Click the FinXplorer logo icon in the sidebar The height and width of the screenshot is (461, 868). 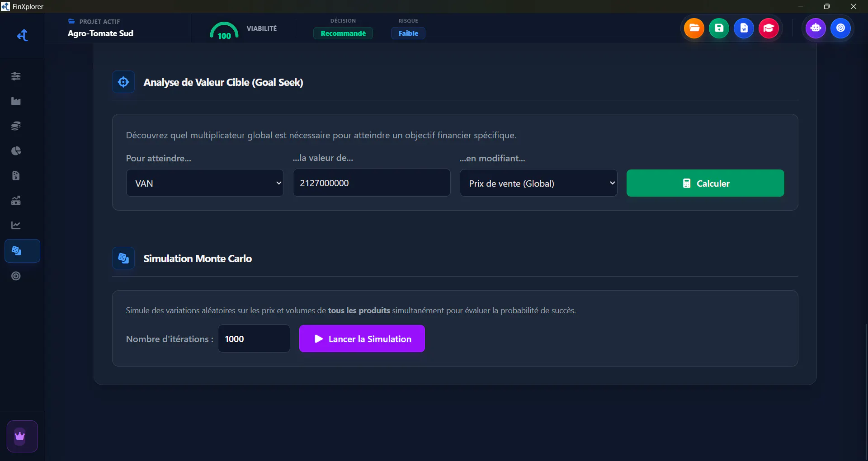(x=22, y=35)
